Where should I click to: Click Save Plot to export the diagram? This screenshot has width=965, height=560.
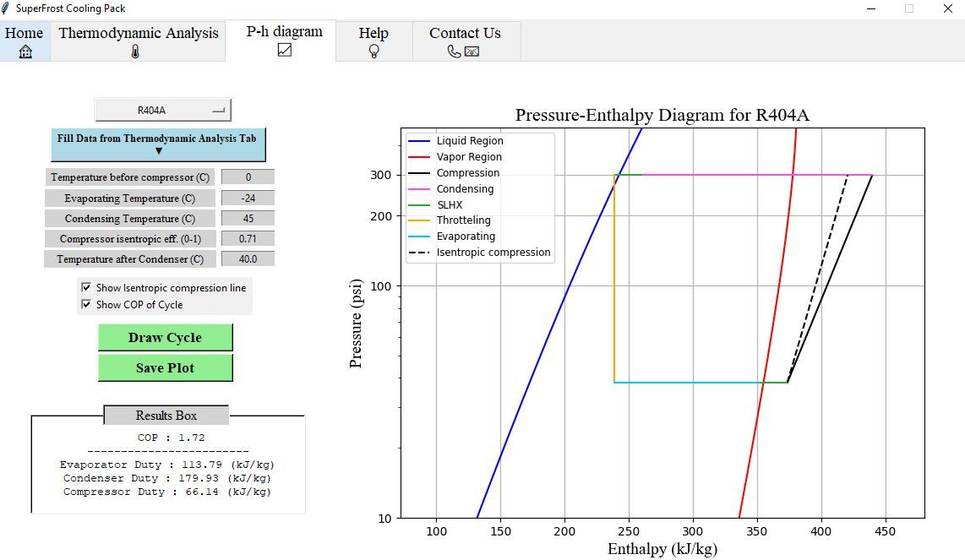(x=165, y=367)
